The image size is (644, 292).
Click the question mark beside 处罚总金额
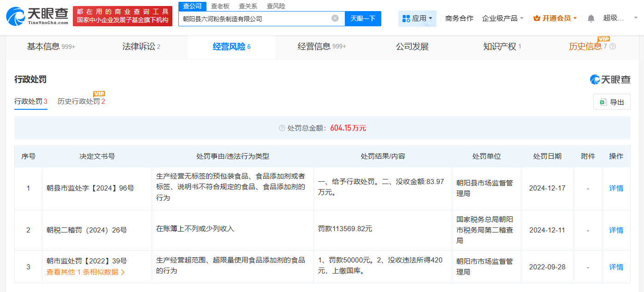click(x=281, y=128)
